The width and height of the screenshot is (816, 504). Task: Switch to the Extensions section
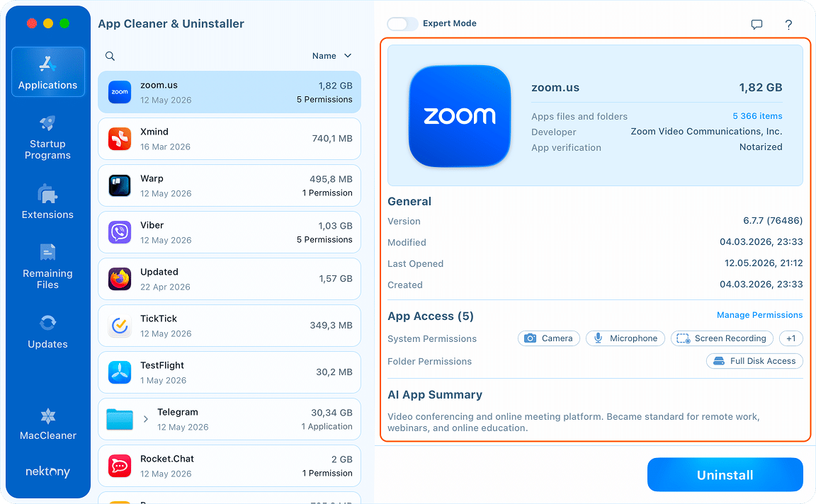pos(48,202)
